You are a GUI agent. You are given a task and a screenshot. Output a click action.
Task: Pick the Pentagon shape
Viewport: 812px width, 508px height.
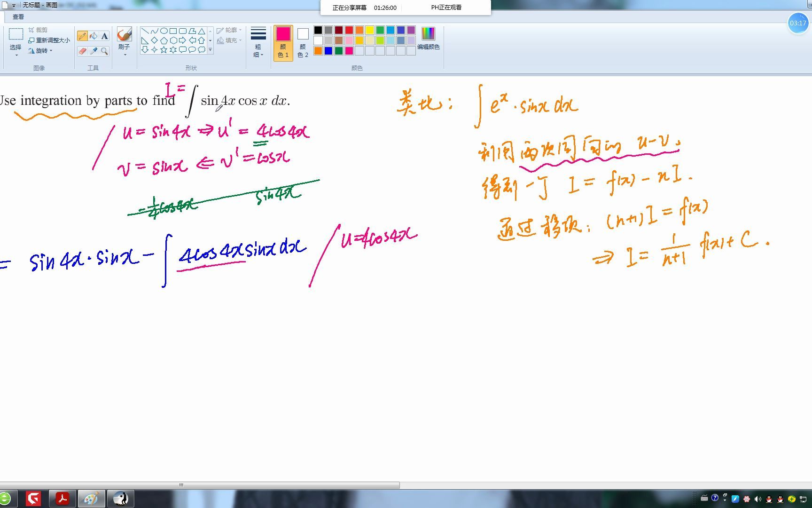pyautogui.click(x=164, y=40)
